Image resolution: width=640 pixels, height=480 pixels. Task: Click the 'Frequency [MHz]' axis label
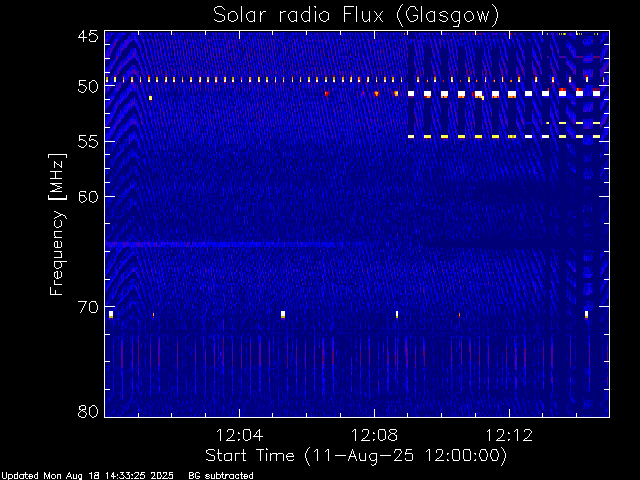[x=58, y=224]
